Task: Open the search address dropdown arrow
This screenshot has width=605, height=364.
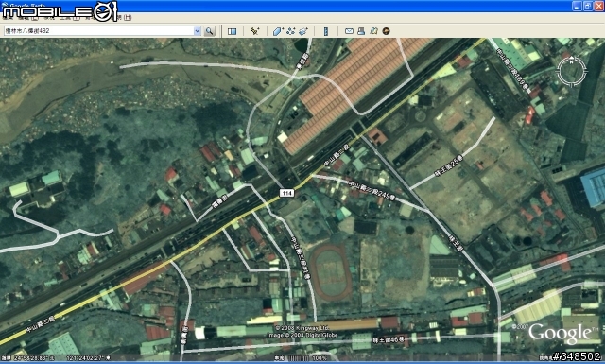Action: 198,31
